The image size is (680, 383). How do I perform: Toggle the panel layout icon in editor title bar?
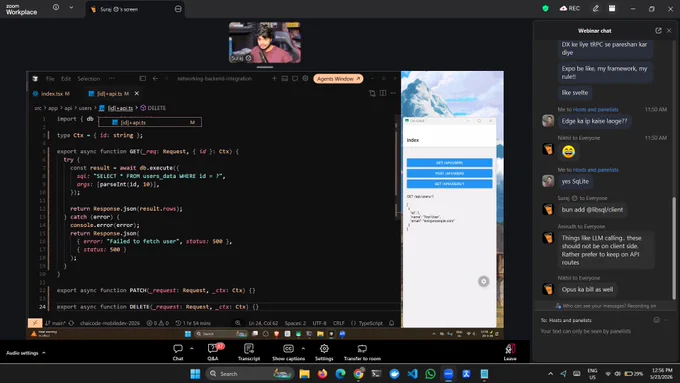click(x=284, y=79)
